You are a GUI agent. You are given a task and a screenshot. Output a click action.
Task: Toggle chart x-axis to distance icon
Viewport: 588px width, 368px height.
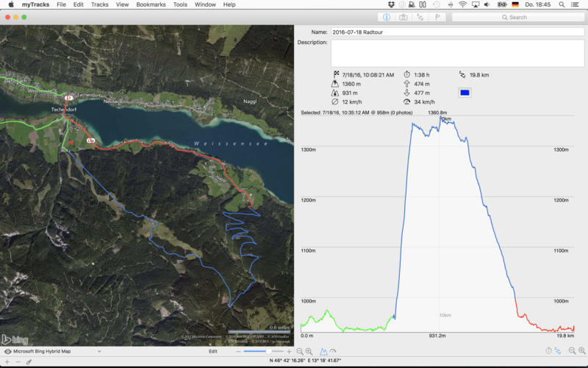(558, 352)
